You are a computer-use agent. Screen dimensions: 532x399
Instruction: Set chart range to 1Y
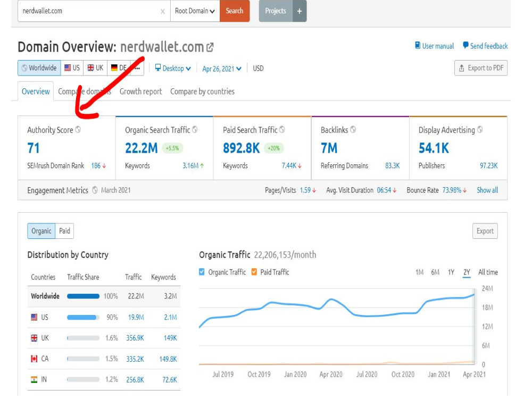click(451, 272)
